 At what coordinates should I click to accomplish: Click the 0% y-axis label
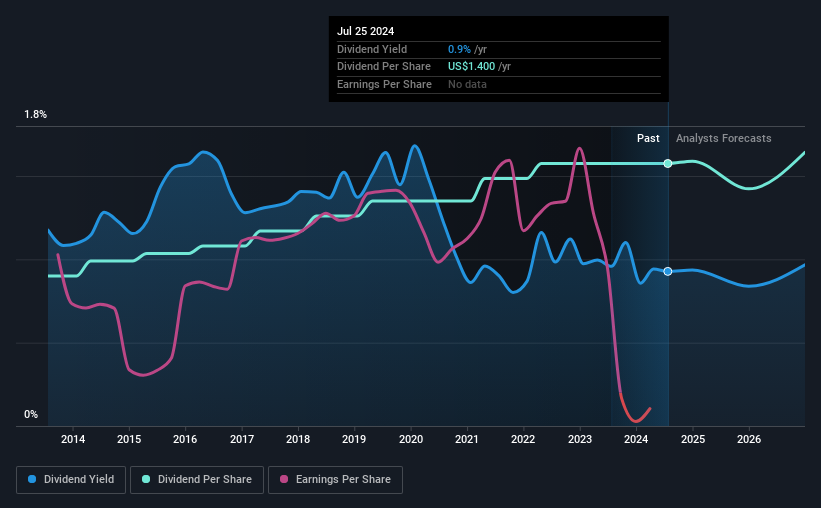point(31,415)
